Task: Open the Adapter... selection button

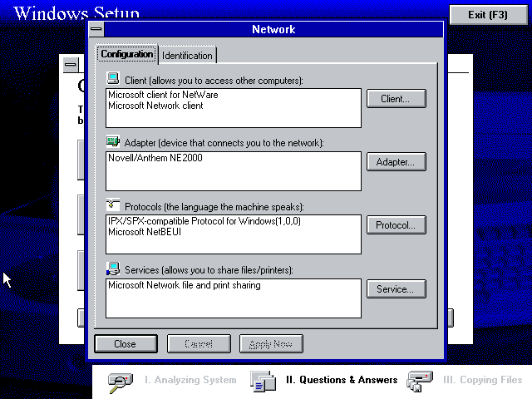Action: 396,162
